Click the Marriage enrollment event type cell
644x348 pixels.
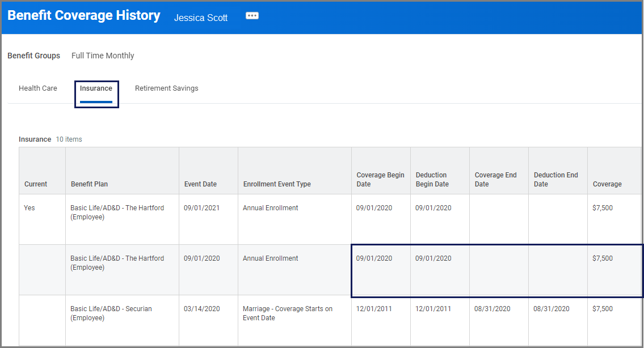pos(287,313)
